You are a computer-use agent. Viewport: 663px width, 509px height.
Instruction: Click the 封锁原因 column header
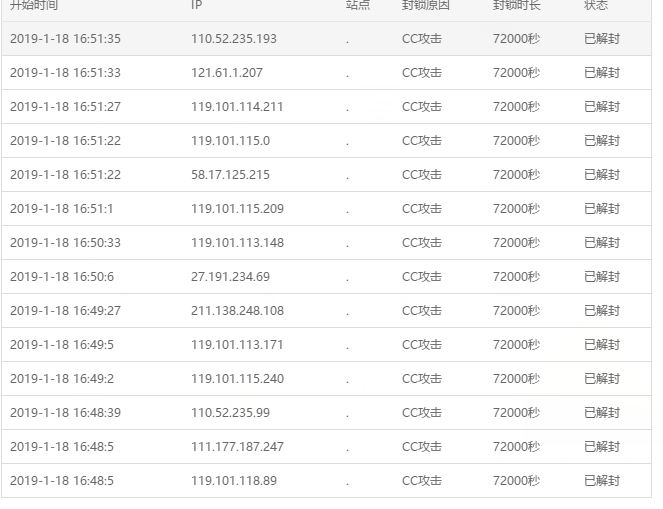point(425,5)
